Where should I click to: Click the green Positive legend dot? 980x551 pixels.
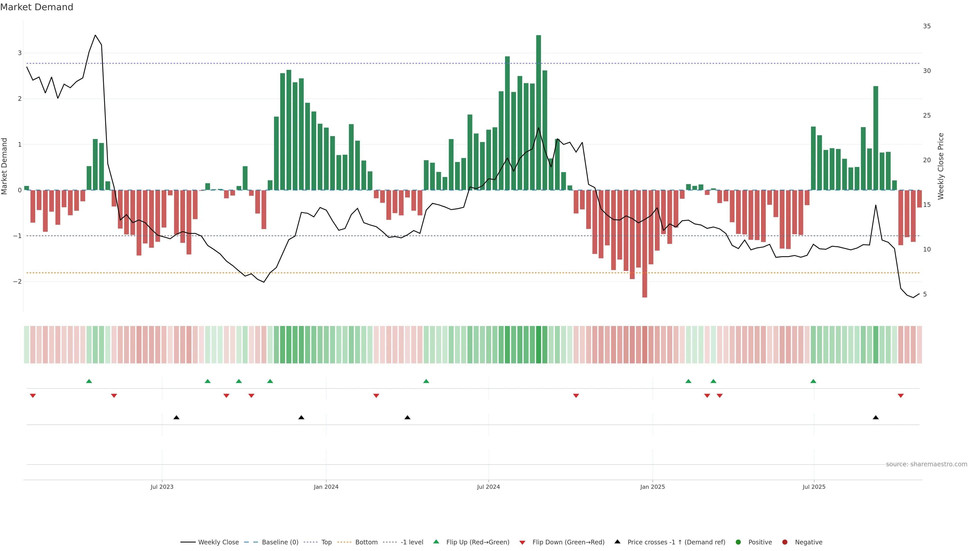[x=738, y=542]
